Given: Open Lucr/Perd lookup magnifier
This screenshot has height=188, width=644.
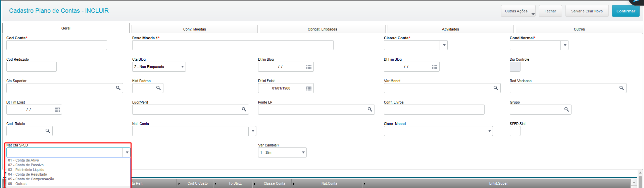Looking at the screenshot, I should pos(244,110).
